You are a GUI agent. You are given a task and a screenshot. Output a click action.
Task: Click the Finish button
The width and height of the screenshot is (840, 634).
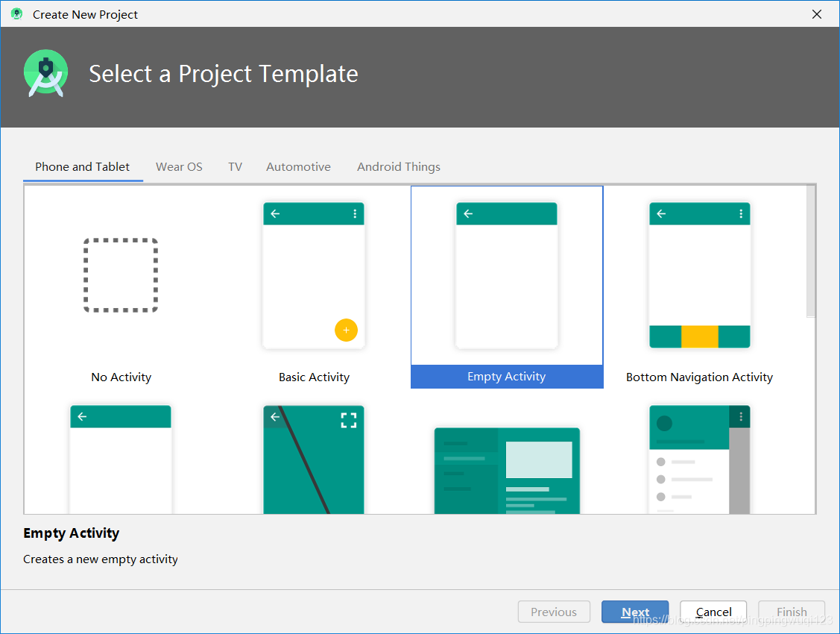792,612
